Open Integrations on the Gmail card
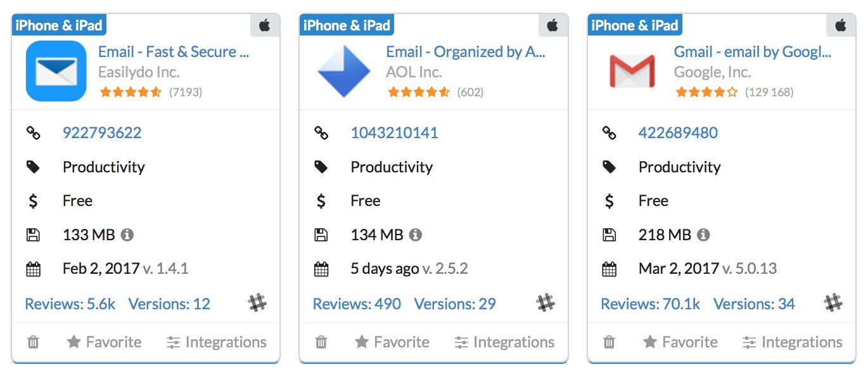This screenshot has height=374, width=868. pos(793,342)
